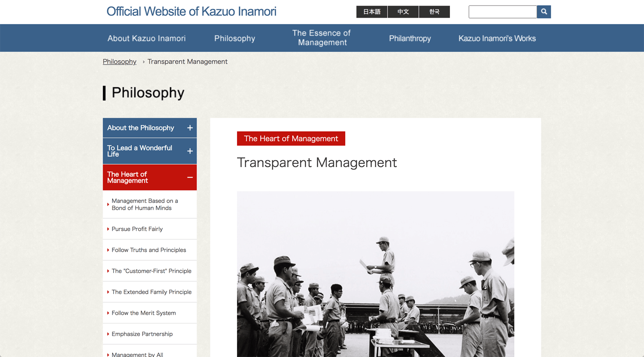
Task: Open Philanthropy menu item
Action: pyautogui.click(x=410, y=38)
